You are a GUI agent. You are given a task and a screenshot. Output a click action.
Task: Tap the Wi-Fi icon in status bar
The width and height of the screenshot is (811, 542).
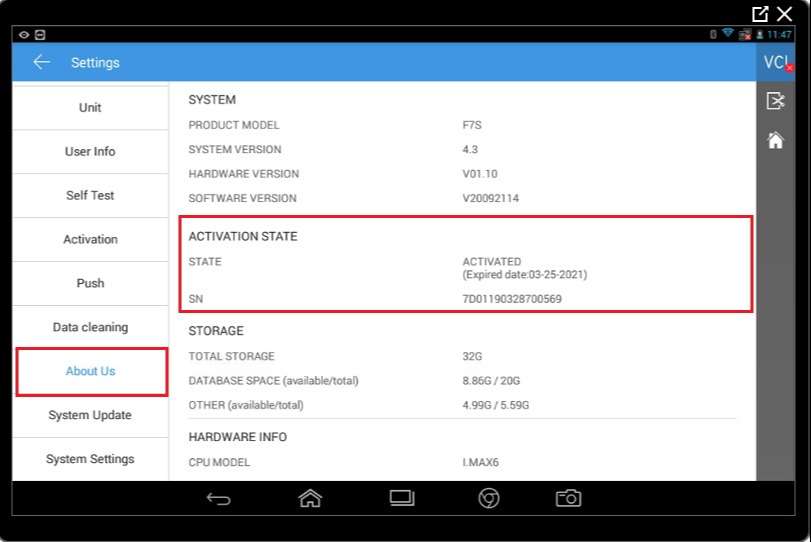point(728,34)
